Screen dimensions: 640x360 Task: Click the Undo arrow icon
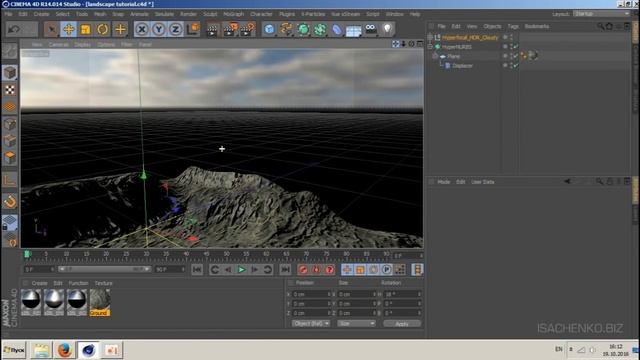coord(14,29)
